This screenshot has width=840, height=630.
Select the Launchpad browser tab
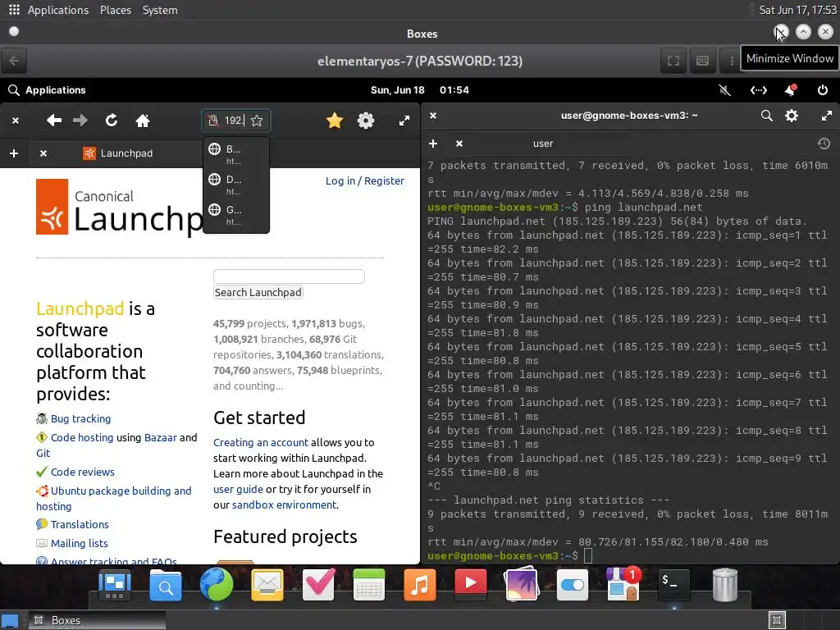(x=118, y=153)
